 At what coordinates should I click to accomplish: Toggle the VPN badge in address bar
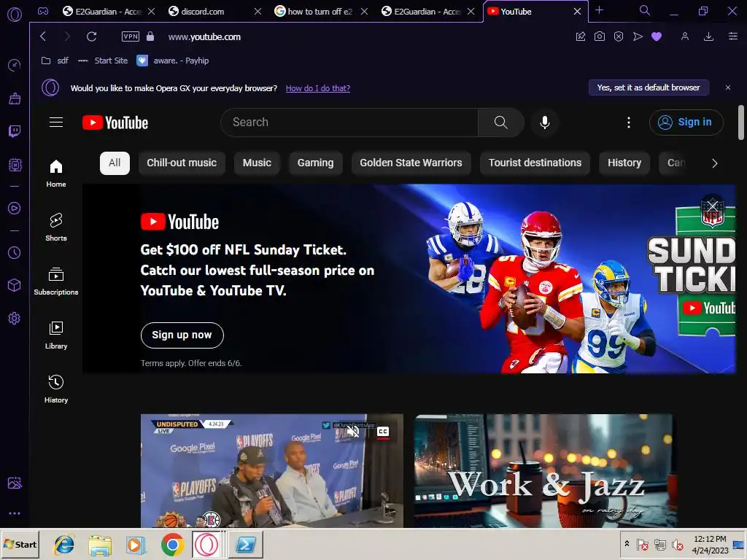coord(131,36)
